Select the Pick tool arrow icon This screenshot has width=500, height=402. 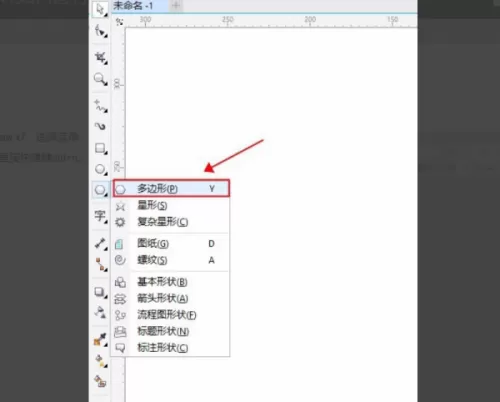99,9
